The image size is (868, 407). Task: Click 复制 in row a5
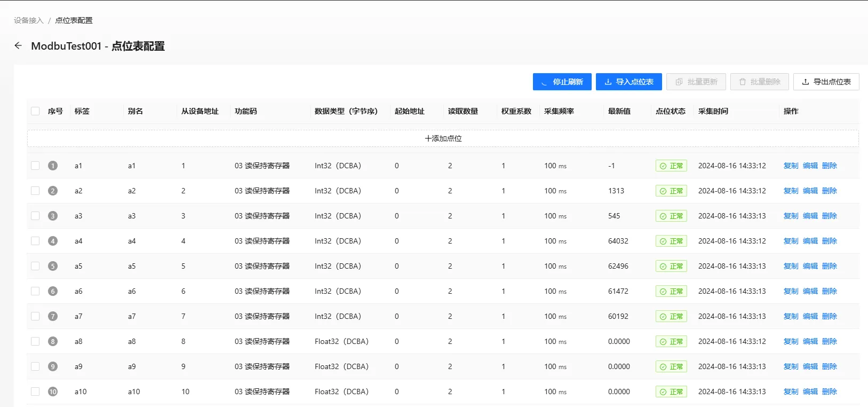pos(791,266)
